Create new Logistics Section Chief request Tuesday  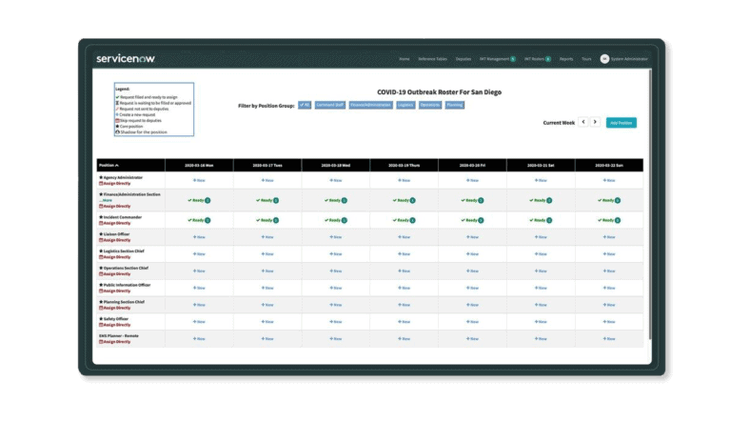(x=267, y=254)
